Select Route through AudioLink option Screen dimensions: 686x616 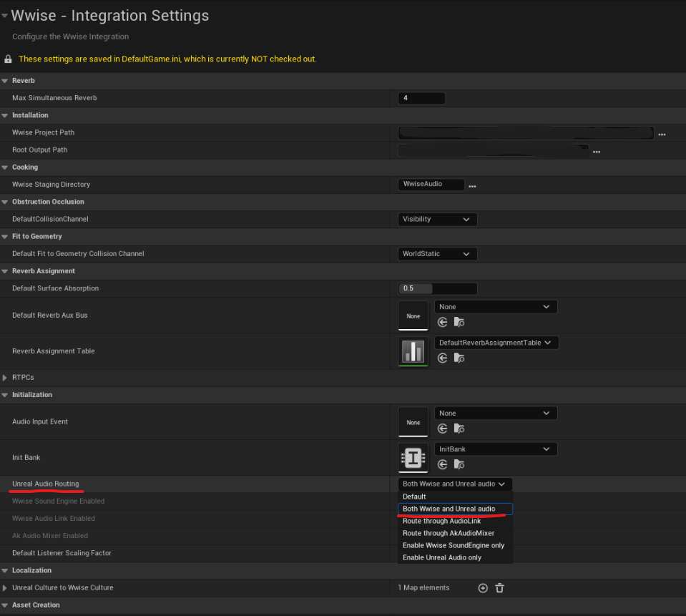[455, 521]
